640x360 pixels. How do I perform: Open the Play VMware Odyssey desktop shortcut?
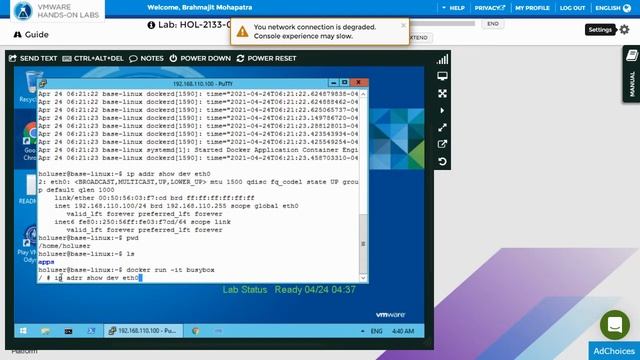click(x=28, y=244)
